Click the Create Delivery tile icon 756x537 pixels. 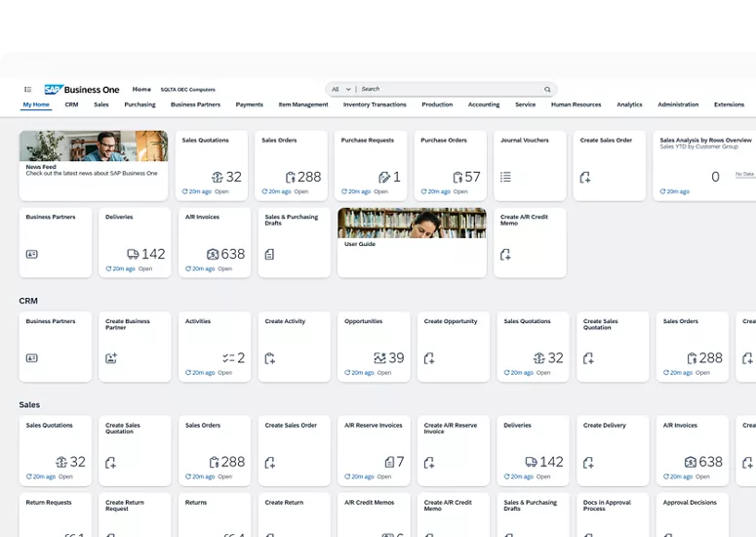pyautogui.click(x=588, y=462)
